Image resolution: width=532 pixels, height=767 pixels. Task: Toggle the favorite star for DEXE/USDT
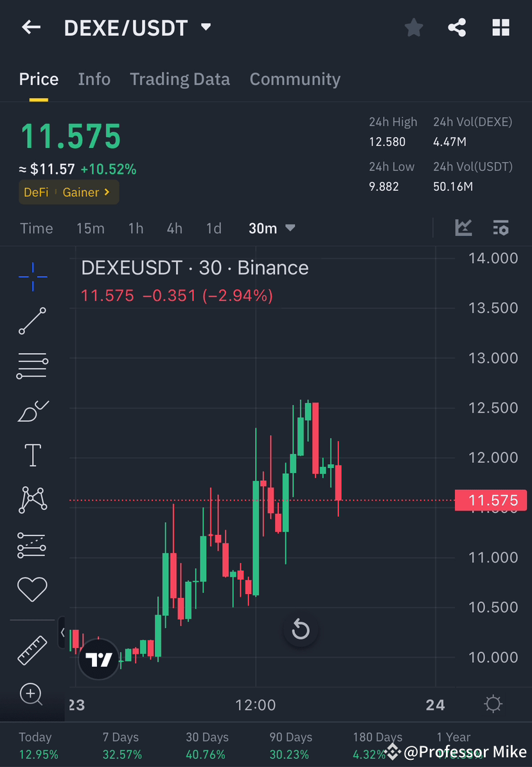click(x=413, y=27)
